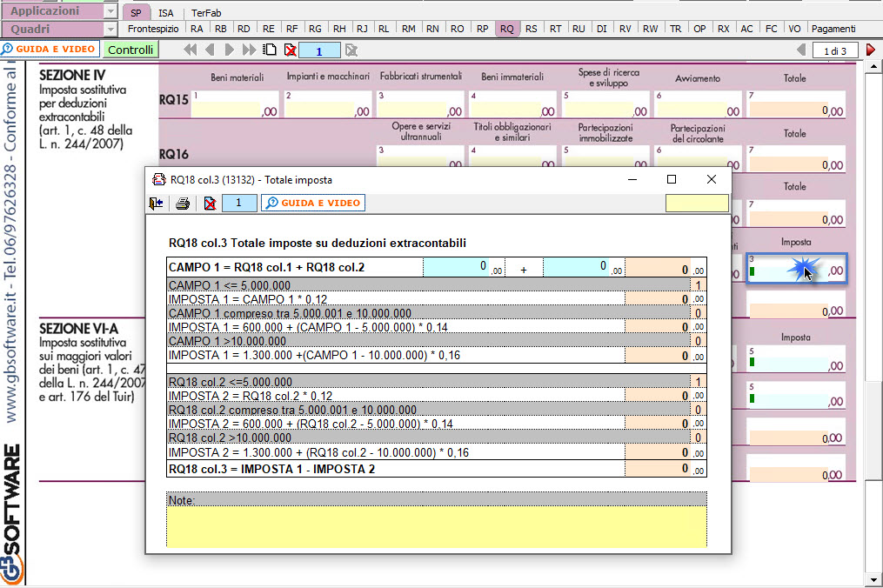Viewport: 883px width, 588px height.
Task: Click the grey left arrow beside 1 di 3
Action: [x=801, y=50]
